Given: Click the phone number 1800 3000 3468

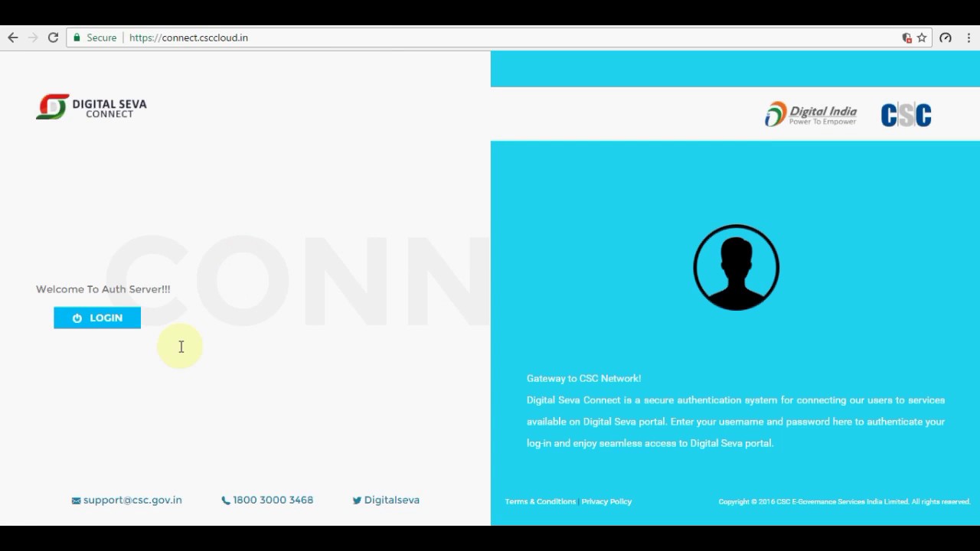Looking at the screenshot, I should point(267,500).
